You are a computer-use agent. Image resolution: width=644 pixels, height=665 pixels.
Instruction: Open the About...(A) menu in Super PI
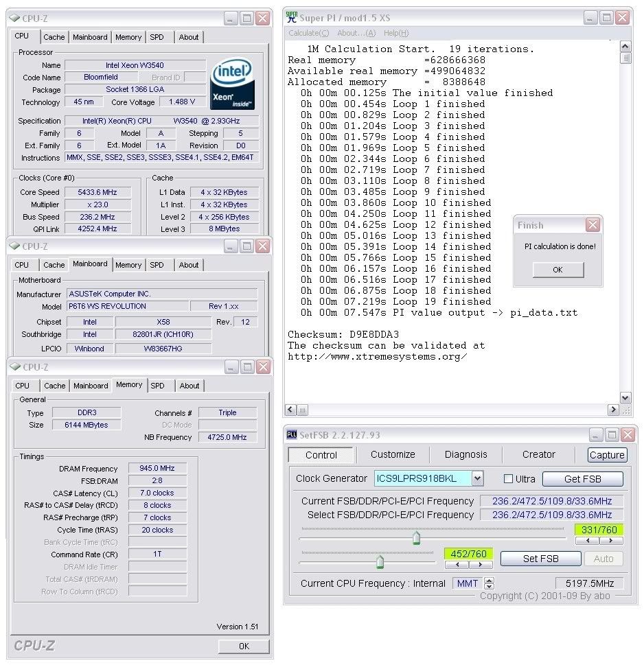tap(356, 33)
